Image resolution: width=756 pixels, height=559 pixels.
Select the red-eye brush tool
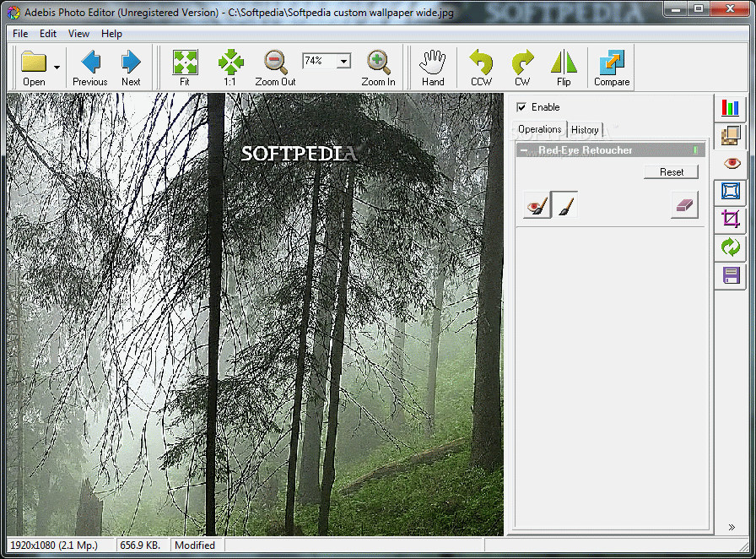[537, 205]
